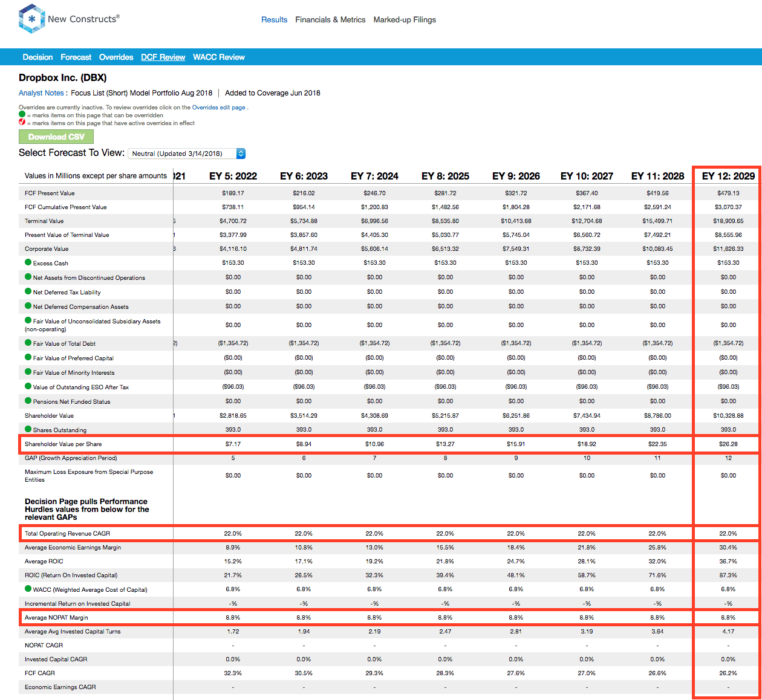
Task: Select the green dot by Net Deferred Tax Liability
Action: (28, 291)
